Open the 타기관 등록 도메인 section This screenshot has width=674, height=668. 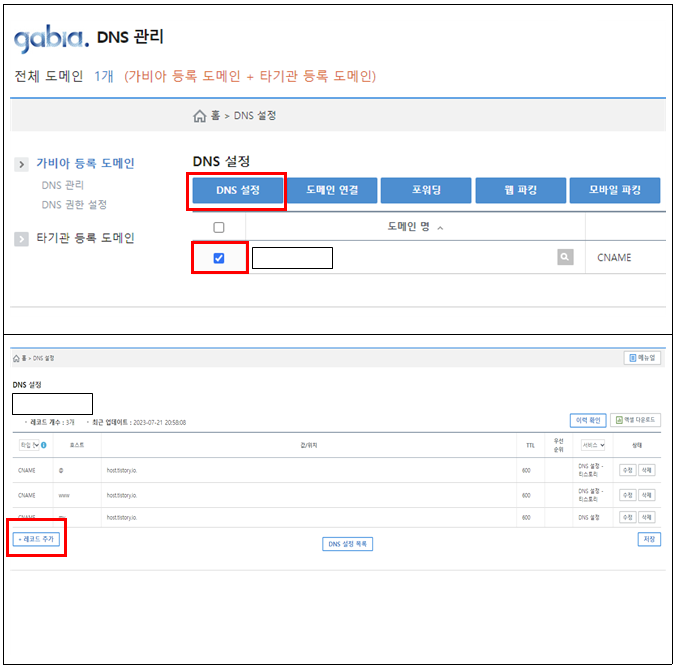85,238
